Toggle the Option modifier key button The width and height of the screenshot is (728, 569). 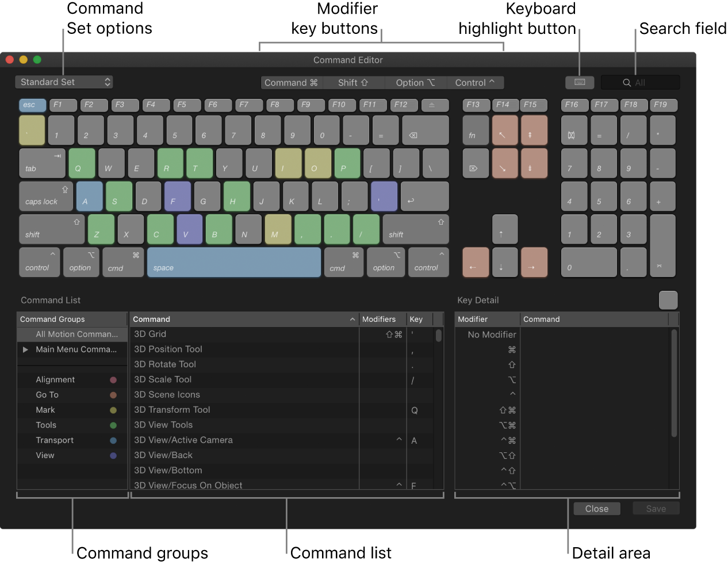(x=416, y=82)
